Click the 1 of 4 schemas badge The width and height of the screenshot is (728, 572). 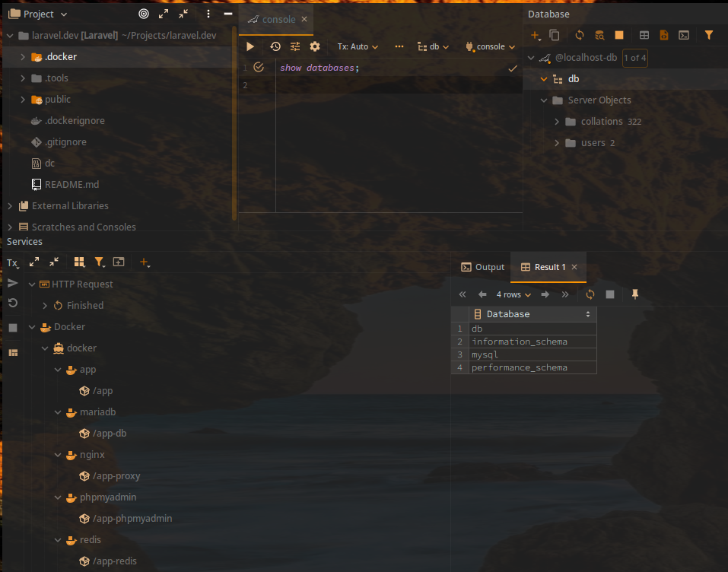(634, 58)
